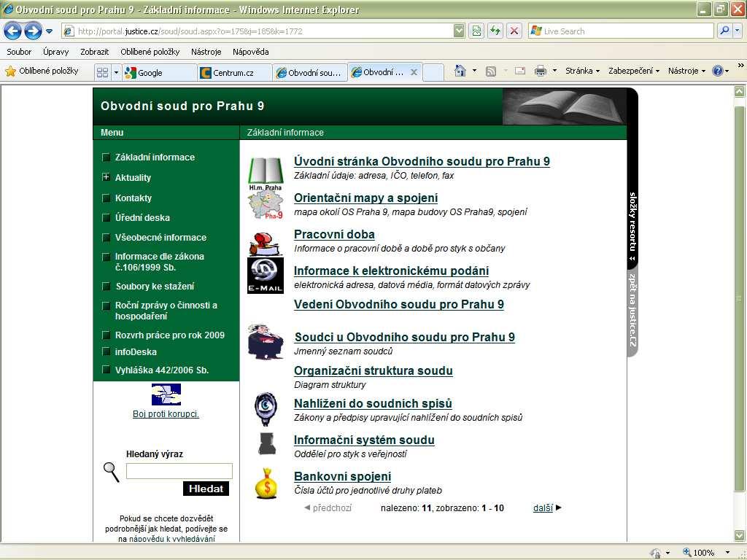The width and height of the screenshot is (747, 560).
Task: Expand the toolbar overflow chevron
Action: tap(741, 65)
